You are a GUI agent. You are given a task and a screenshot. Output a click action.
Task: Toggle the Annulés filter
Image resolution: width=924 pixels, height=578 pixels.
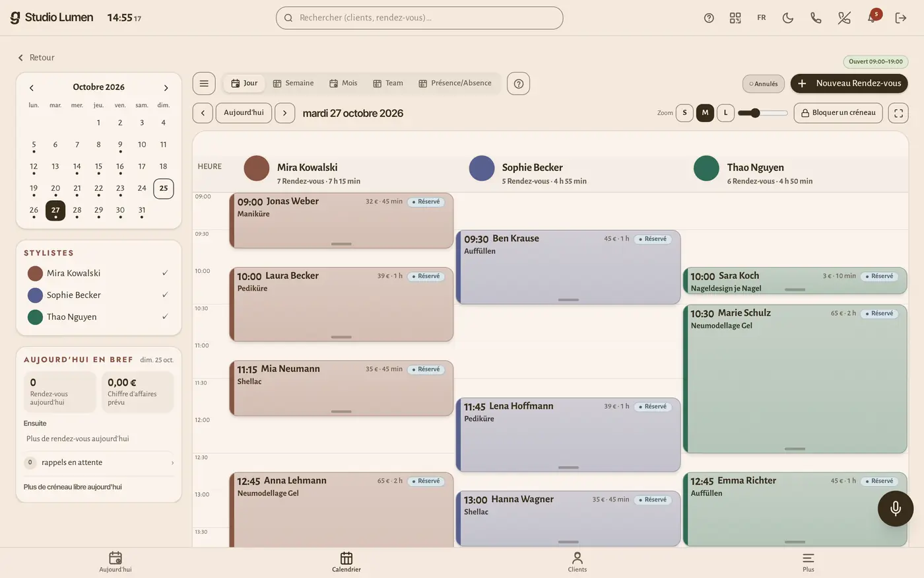764,84
